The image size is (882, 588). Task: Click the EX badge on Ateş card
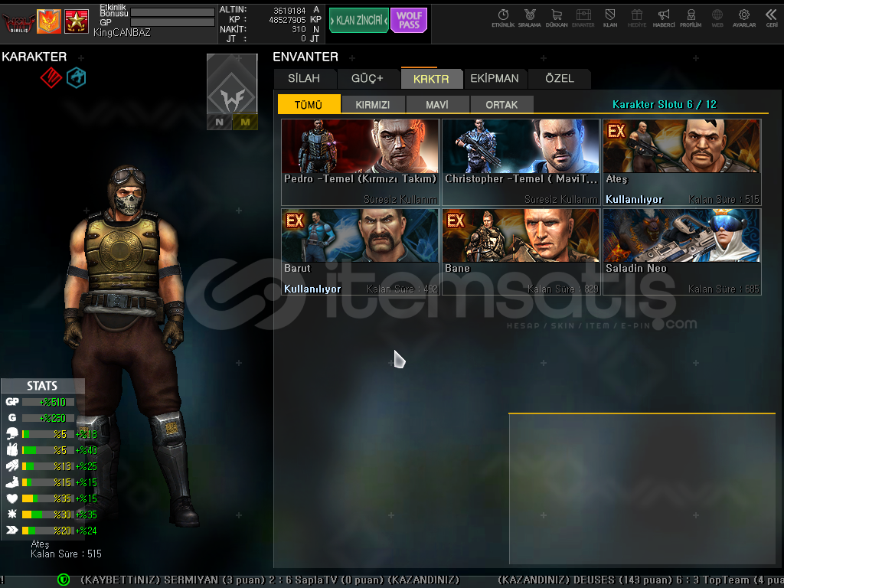616,132
